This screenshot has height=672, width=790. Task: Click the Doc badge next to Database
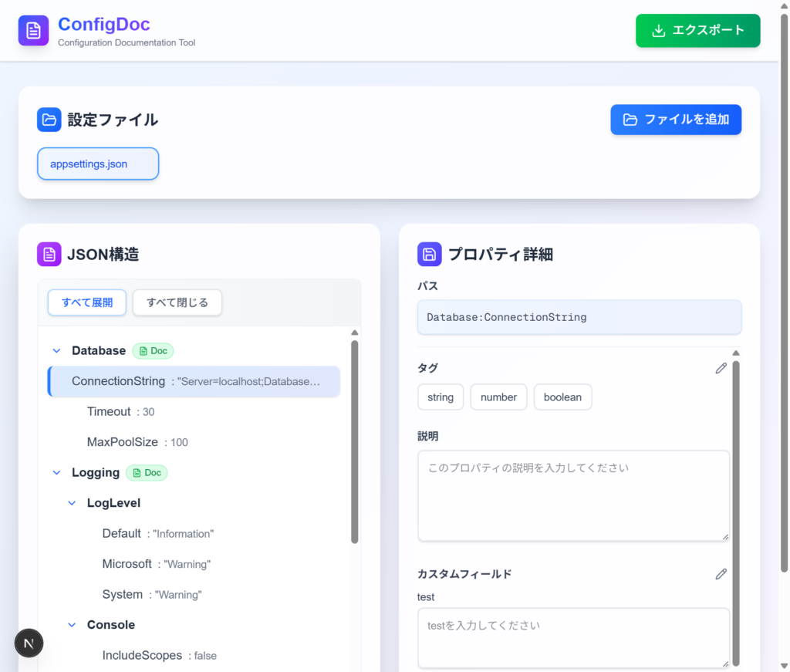click(153, 351)
